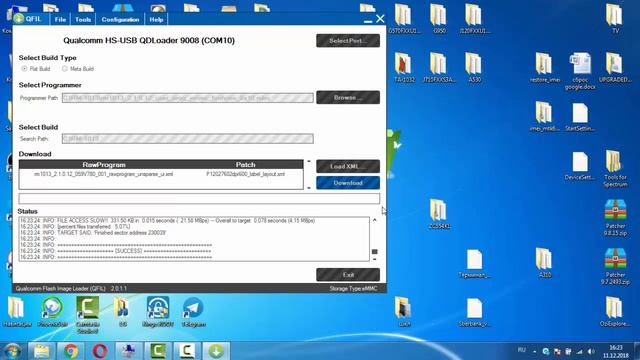
Task: Open the google.docx document icon
Action: coord(580,71)
